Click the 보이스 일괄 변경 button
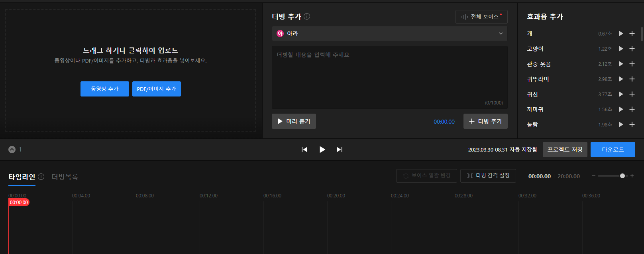This screenshot has height=254, width=644. pos(426,176)
